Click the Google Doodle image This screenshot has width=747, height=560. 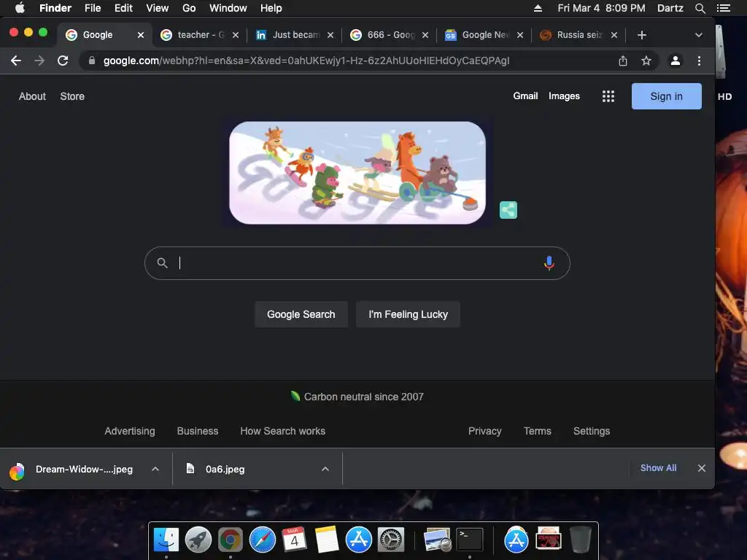tap(357, 173)
